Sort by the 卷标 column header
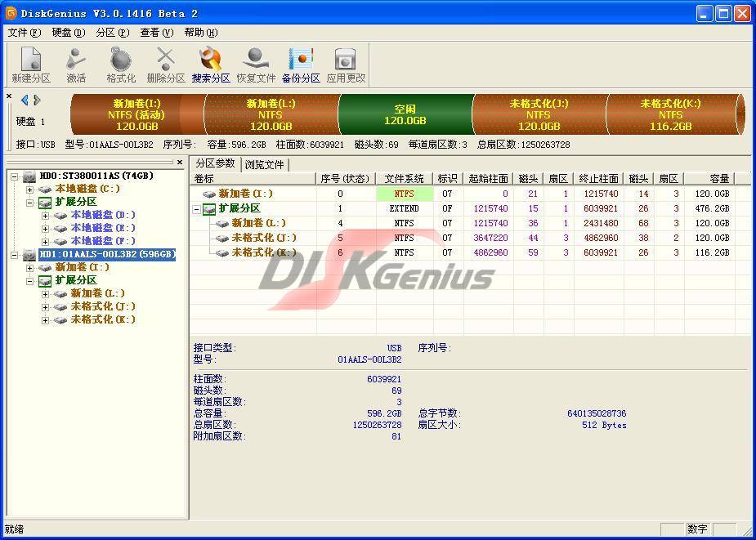The height and width of the screenshot is (540, 756). click(x=253, y=179)
